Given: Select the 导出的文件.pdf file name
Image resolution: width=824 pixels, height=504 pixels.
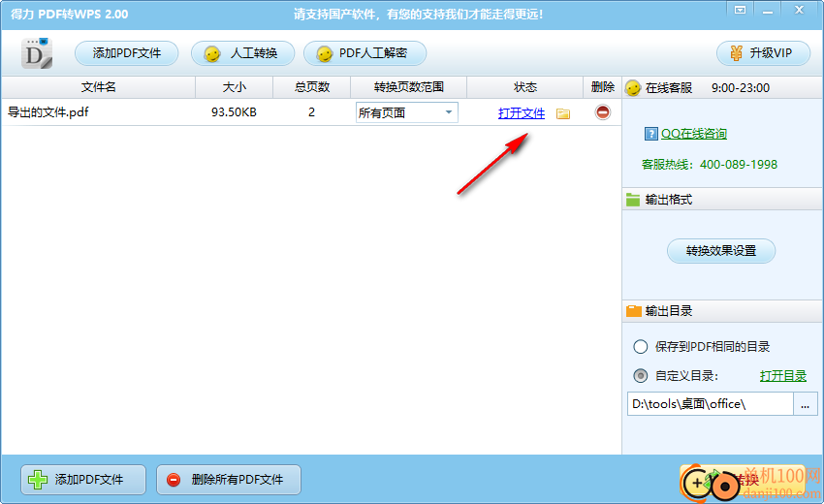Looking at the screenshot, I should 48,111.
